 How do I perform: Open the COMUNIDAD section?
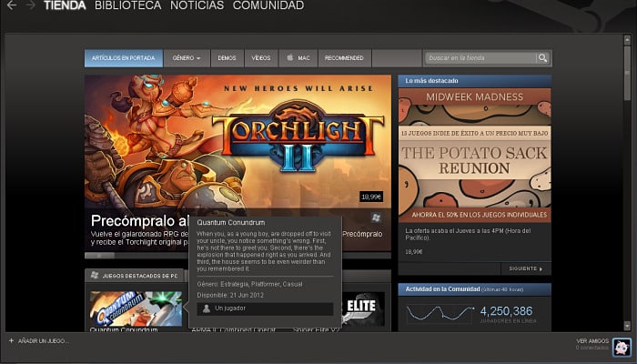pos(268,5)
